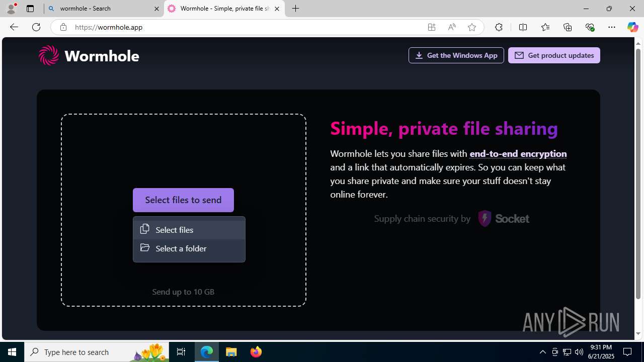
Task: Click the App available install icon
Action: pyautogui.click(x=432, y=27)
